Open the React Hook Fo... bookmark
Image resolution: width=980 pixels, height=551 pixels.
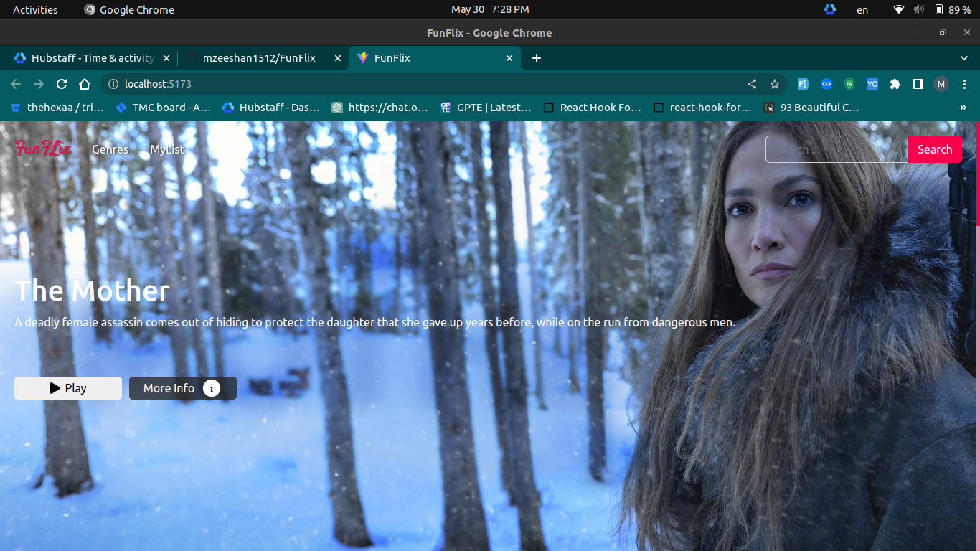coord(593,108)
